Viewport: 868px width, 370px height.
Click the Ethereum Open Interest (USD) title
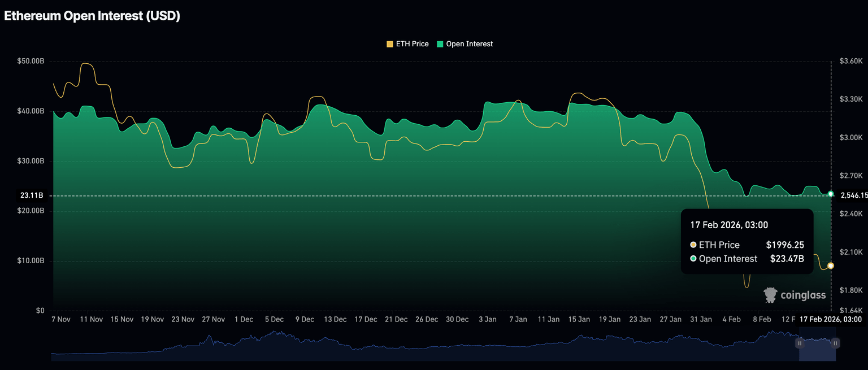point(92,16)
